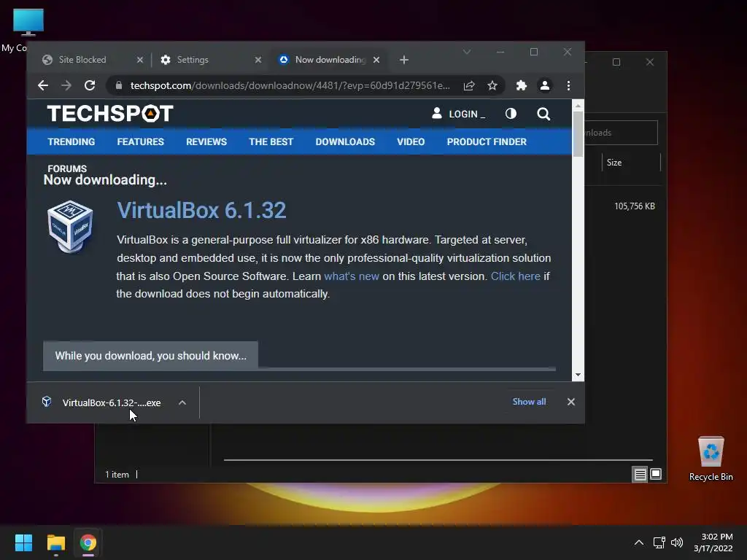Follow the "what's new" link

click(352, 276)
